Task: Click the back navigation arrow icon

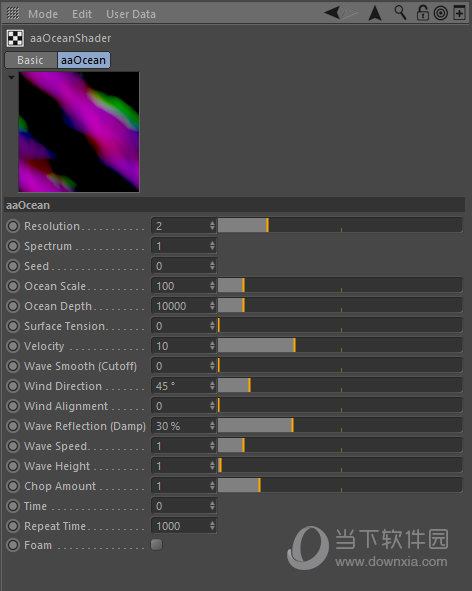Action: pos(332,13)
